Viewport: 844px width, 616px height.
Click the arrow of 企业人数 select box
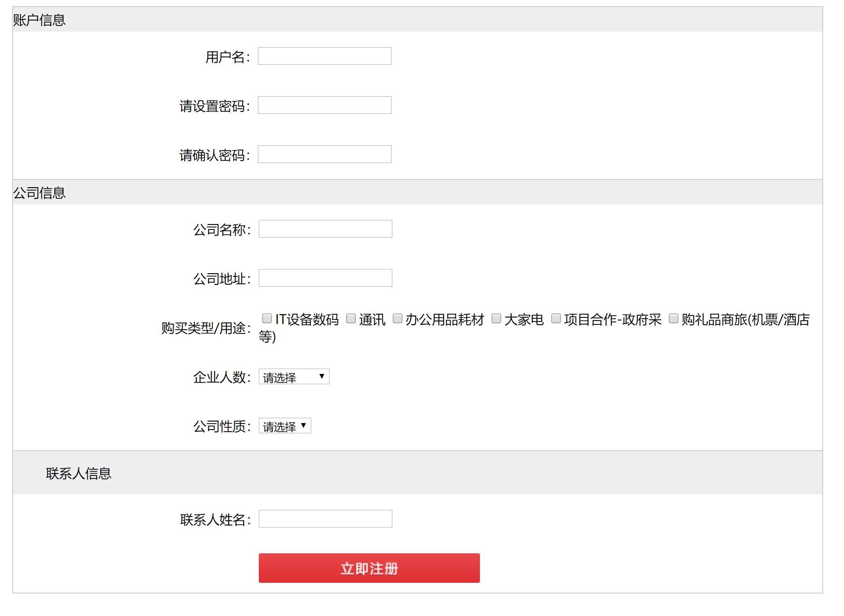pos(322,376)
